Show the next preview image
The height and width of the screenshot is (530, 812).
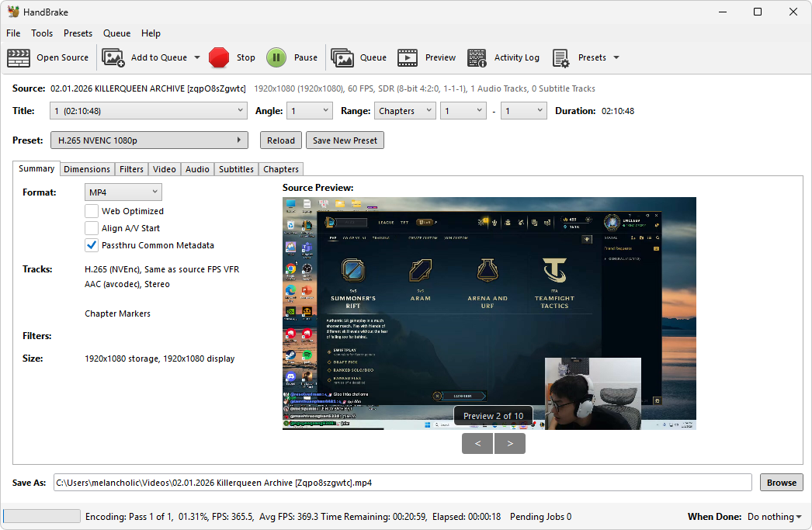click(x=510, y=444)
